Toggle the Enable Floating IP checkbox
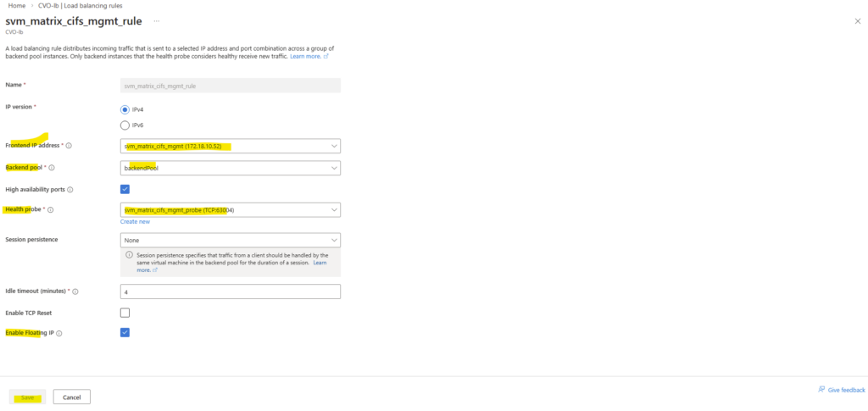 pyautogui.click(x=125, y=333)
